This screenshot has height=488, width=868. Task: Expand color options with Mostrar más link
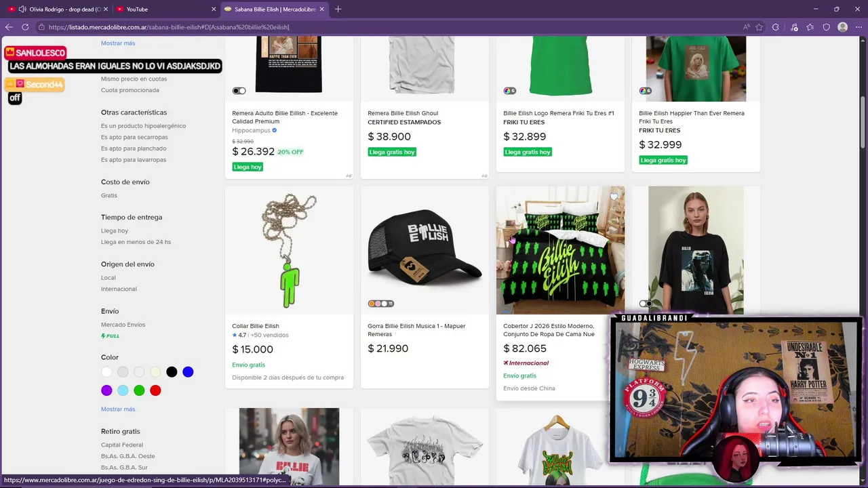point(118,409)
